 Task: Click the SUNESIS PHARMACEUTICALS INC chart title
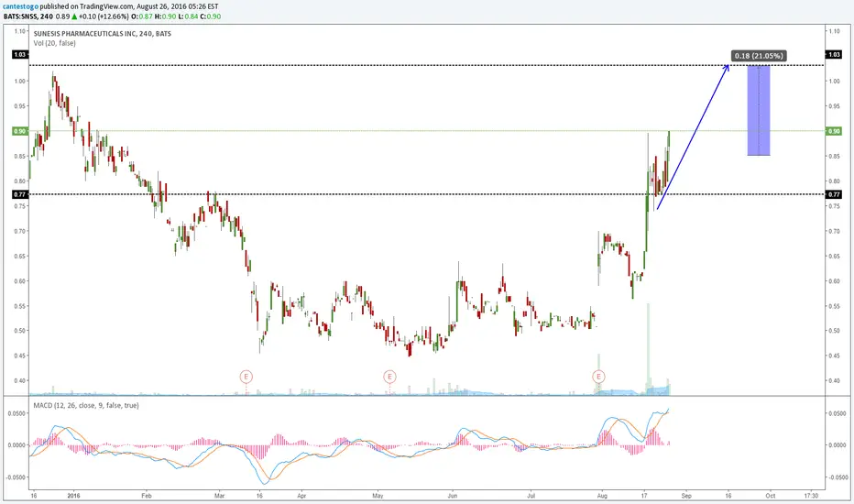(103, 34)
